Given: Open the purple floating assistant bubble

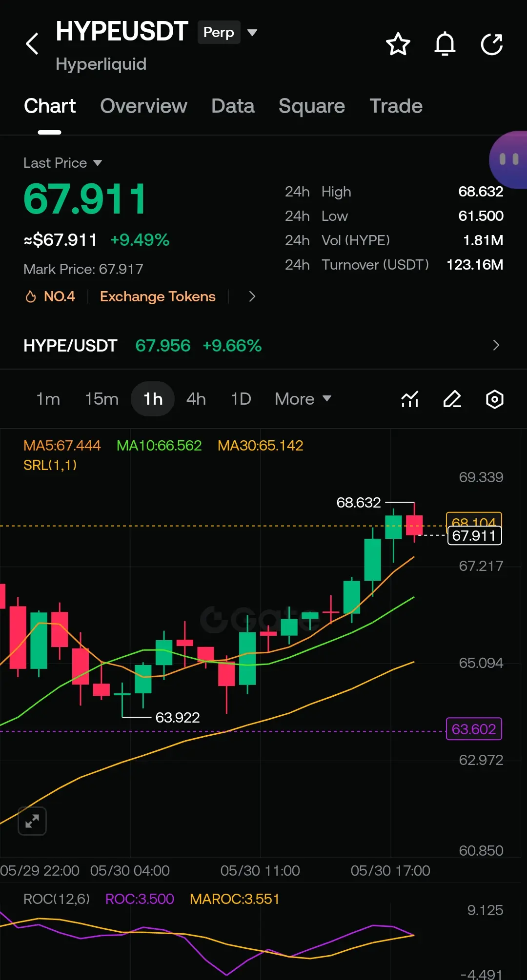Looking at the screenshot, I should [x=508, y=159].
